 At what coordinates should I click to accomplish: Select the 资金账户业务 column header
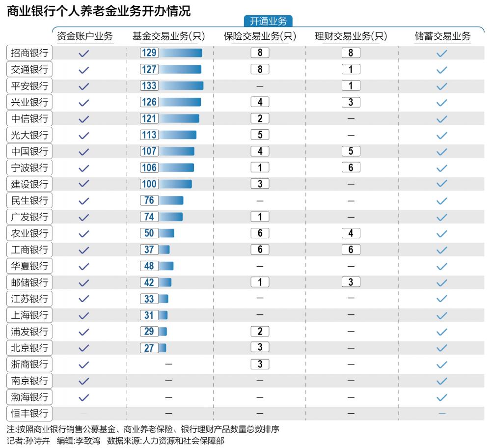tap(84, 36)
